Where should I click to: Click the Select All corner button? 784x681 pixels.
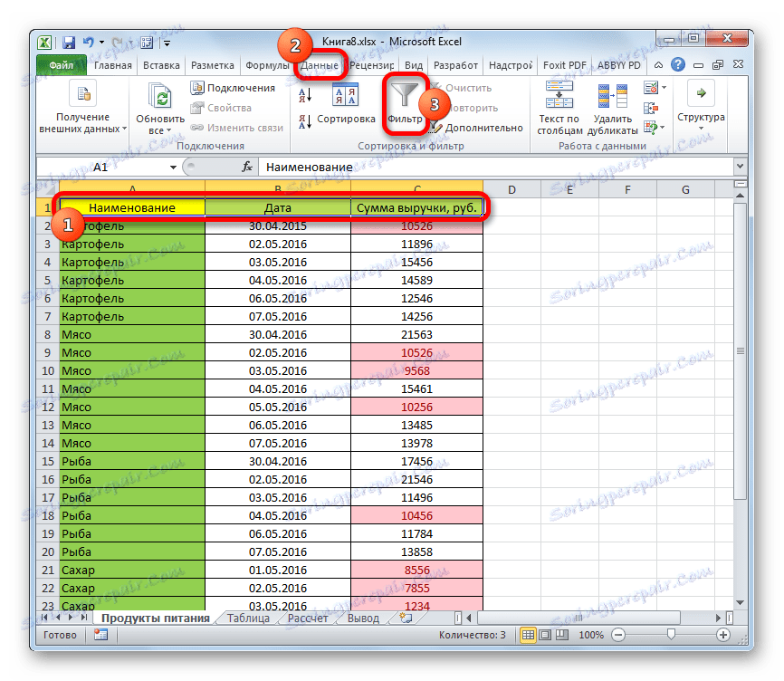pyautogui.click(x=47, y=189)
